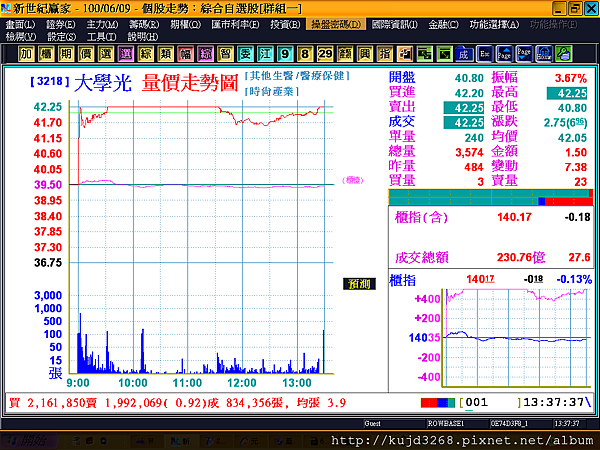Click the Page Down toolbar icon
Viewport: 600px width, 450px height.
click(524, 54)
